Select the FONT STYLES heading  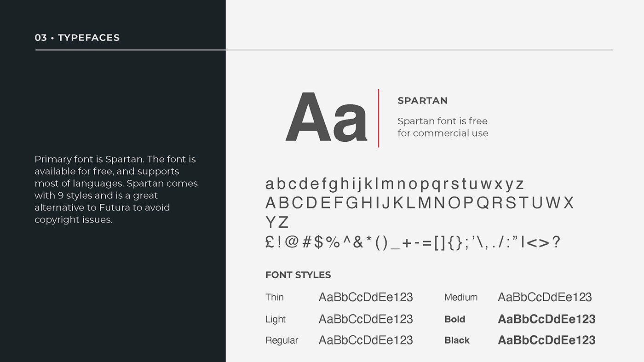click(x=298, y=275)
